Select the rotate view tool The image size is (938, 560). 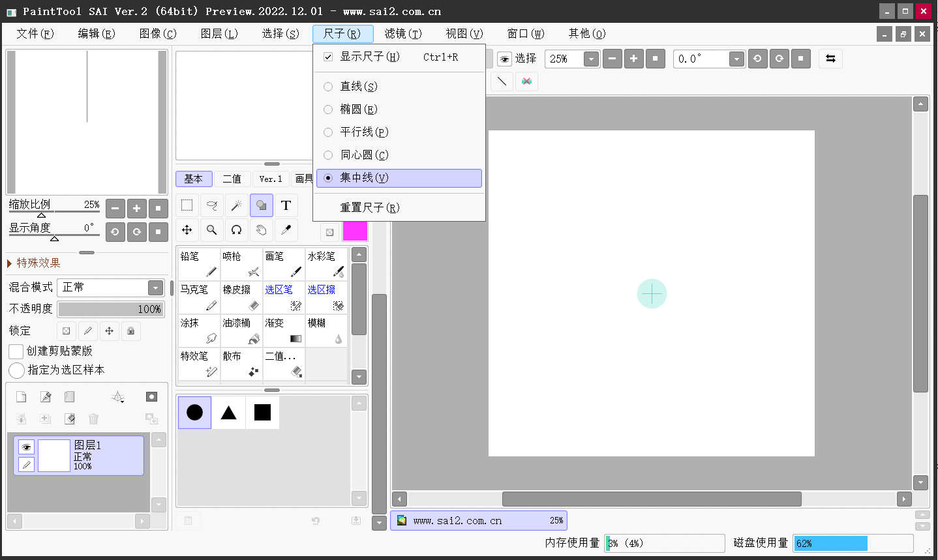point(237,230)
